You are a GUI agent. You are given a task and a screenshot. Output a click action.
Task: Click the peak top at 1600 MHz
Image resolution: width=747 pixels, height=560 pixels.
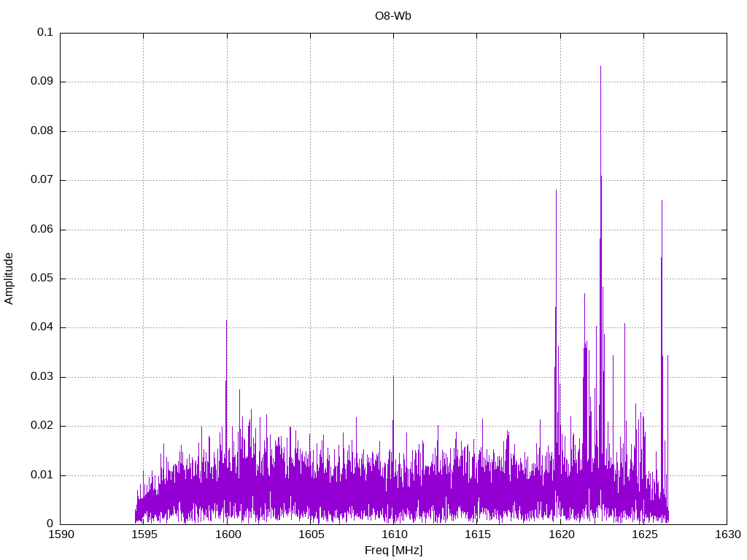click(226, 321)
